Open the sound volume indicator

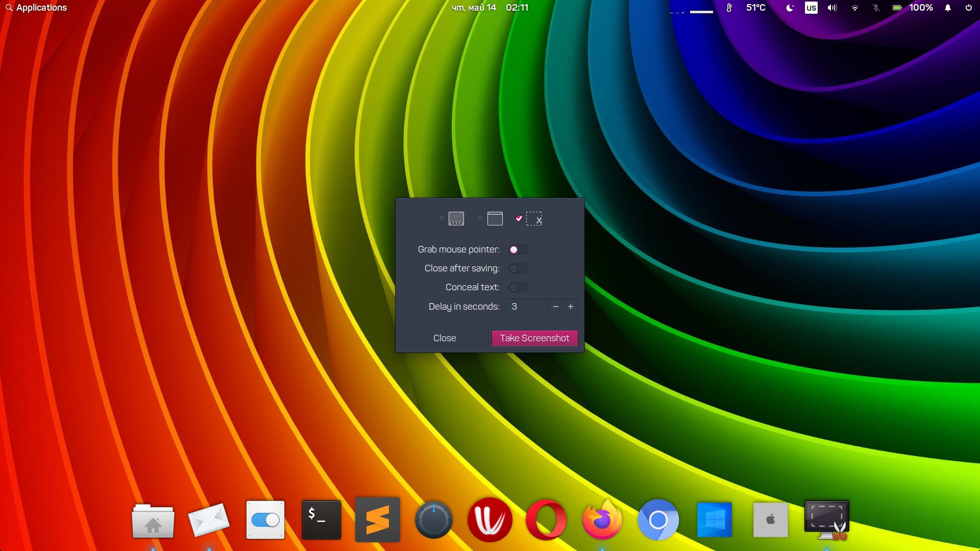click(x=832, y=8)
